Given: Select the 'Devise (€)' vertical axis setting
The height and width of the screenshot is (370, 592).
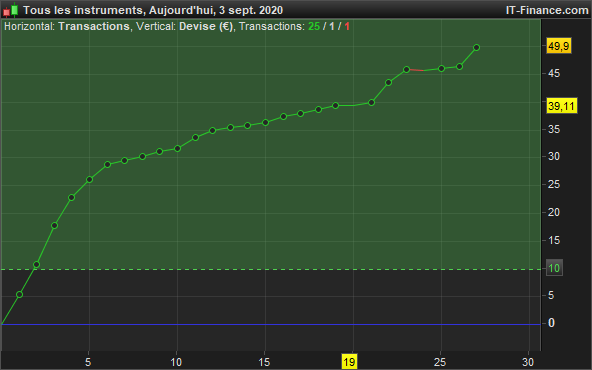Looking at the screenshot, I should point(206,26).
